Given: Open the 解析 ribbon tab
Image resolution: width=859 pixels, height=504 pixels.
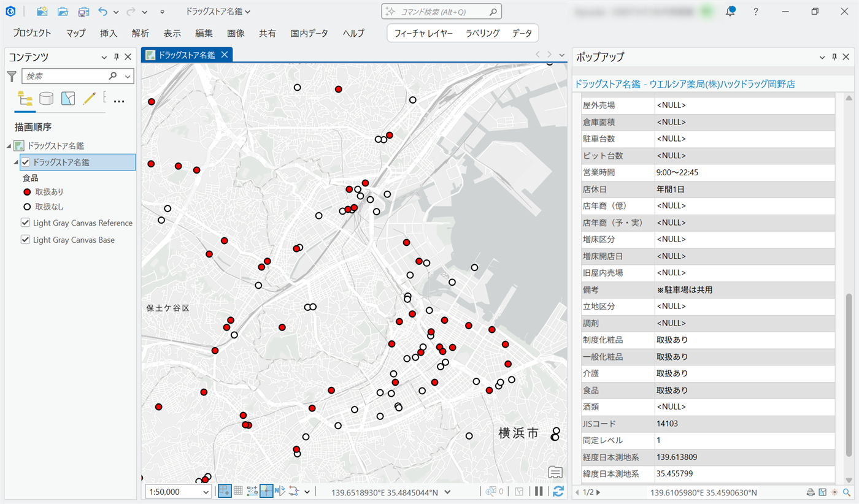Looking at the screenshot, I should [140, 33].
